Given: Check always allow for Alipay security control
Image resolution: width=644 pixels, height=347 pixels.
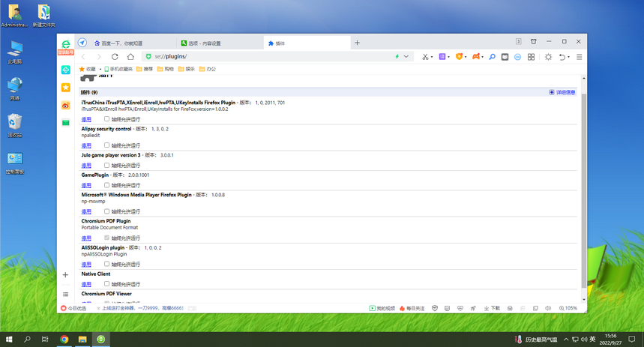Looking at the screenshot, I should pos(106,145).
